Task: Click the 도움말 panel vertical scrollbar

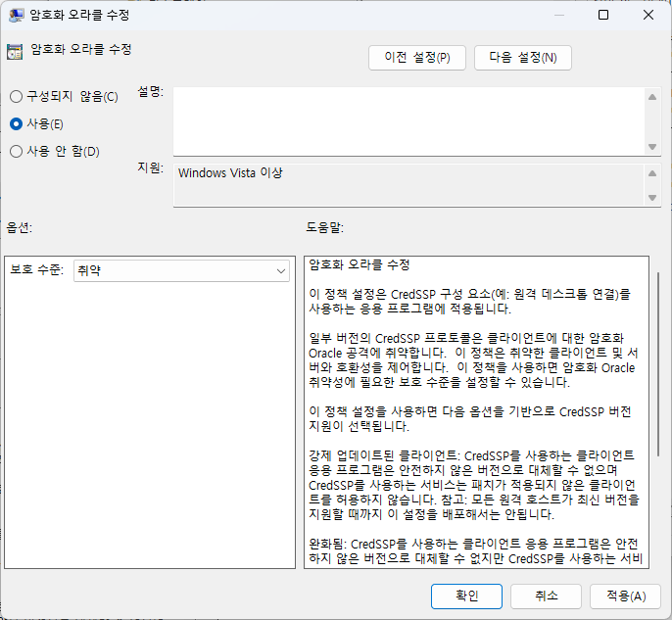Action: click(658, 364)
